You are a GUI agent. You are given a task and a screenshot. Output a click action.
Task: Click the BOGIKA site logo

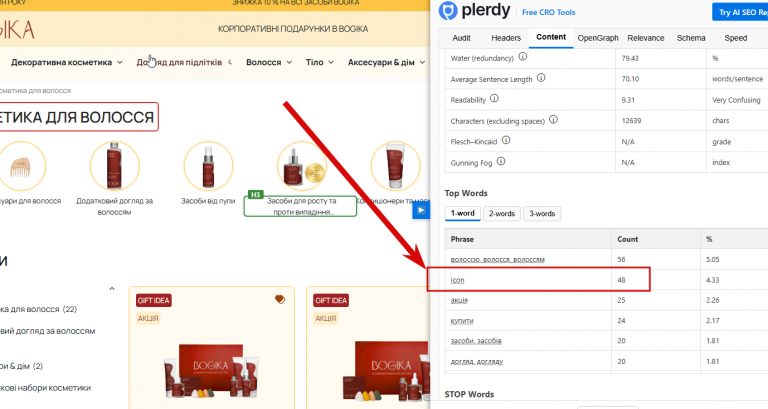(17, 30)
